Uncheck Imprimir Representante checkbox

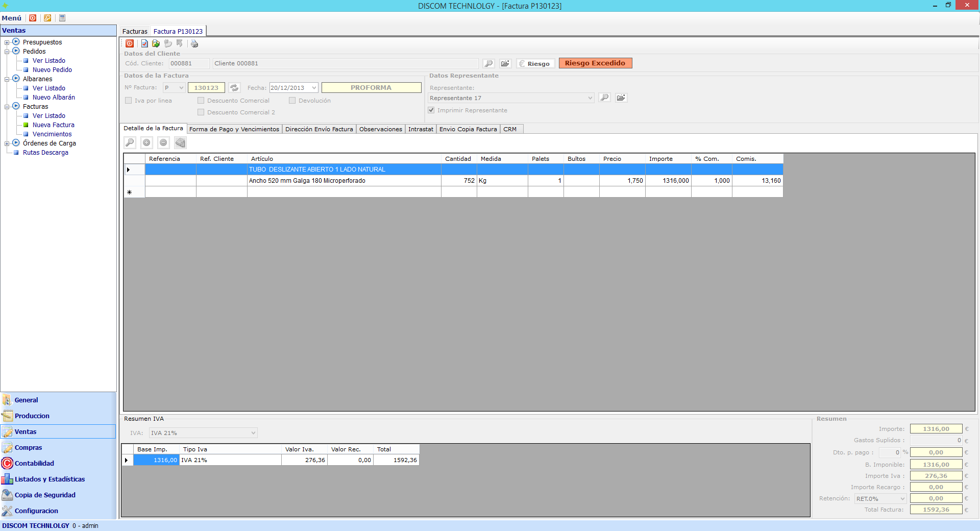pyautogui.click(x=431, y=110)
